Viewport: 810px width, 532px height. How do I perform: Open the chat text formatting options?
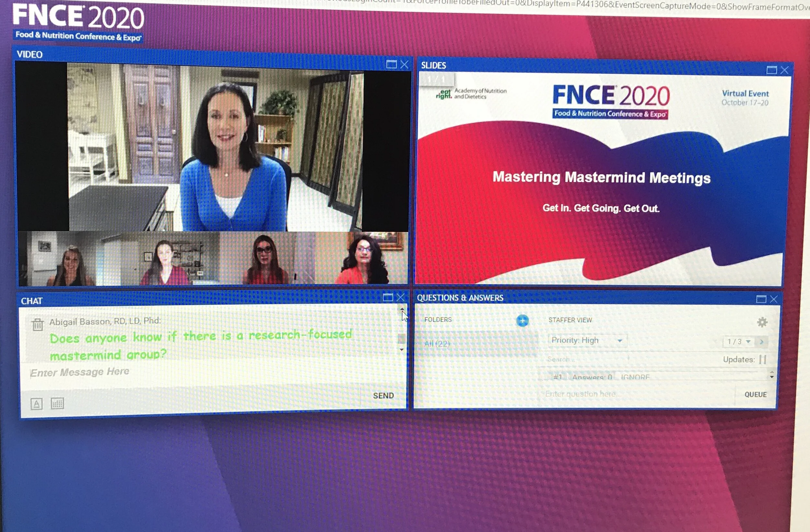pos(37,404)
